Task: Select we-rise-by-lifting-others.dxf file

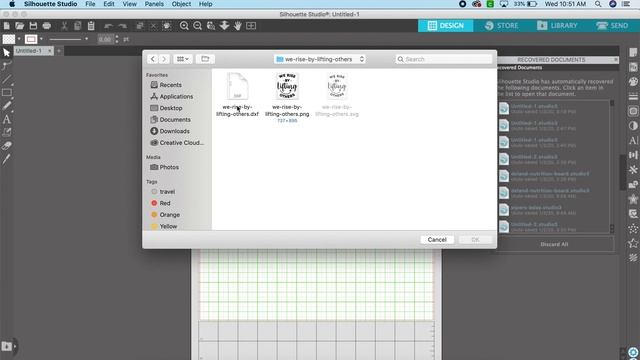Action: coord(237,95)
